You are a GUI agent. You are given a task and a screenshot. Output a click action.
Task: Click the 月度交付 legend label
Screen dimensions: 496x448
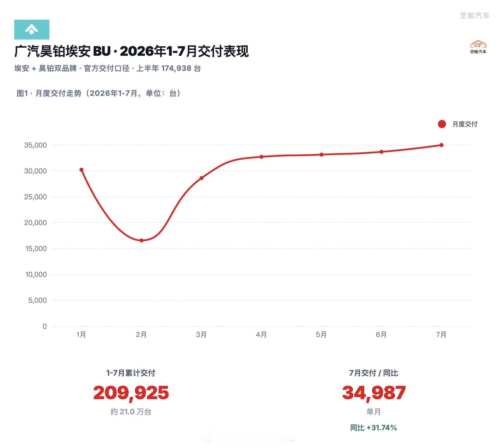click(465, 124)
